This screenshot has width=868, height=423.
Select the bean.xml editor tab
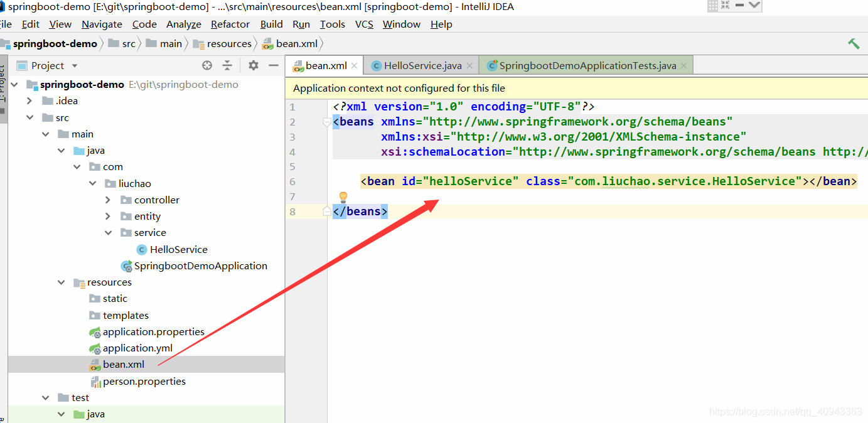point(325,65)
